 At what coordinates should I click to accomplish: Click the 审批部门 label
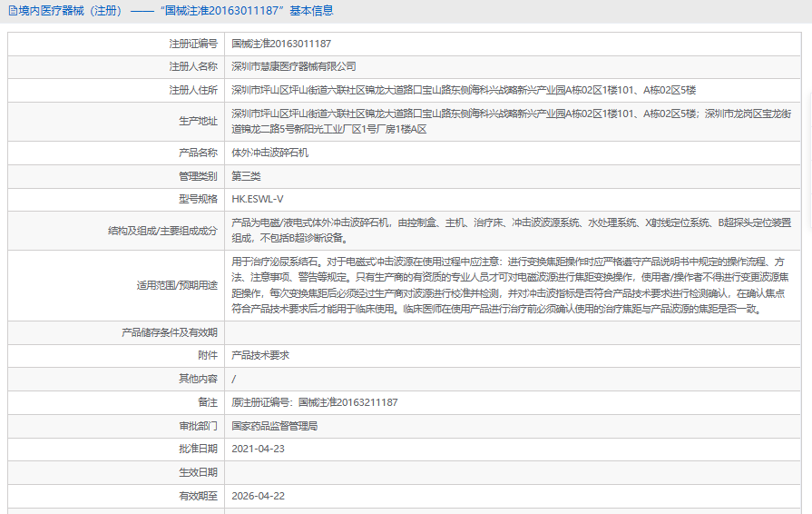[x=199, y=427]
